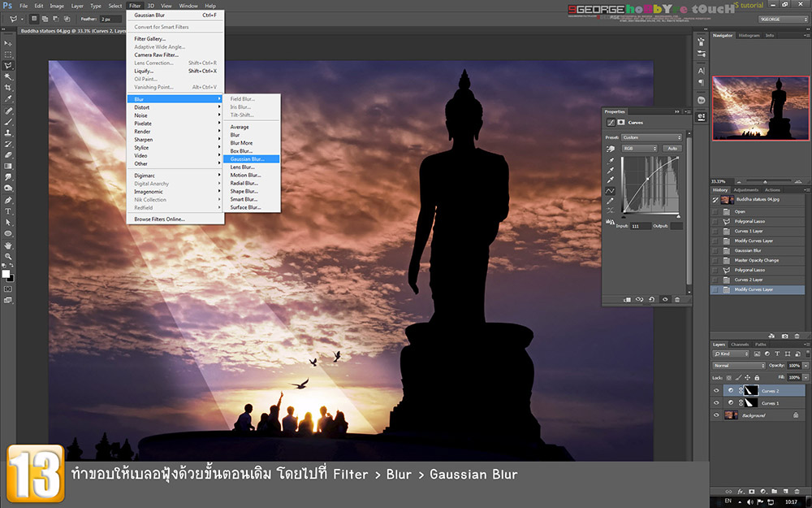The width and height of the screenshot is (812, 508).
Task: Click the create new snapshot camera icon
Action: 784,336
